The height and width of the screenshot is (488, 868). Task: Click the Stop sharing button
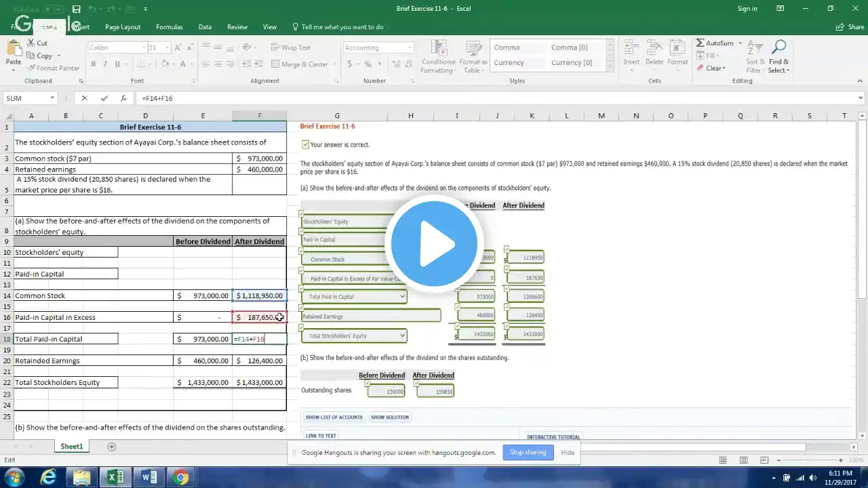(x=528, y=452)
